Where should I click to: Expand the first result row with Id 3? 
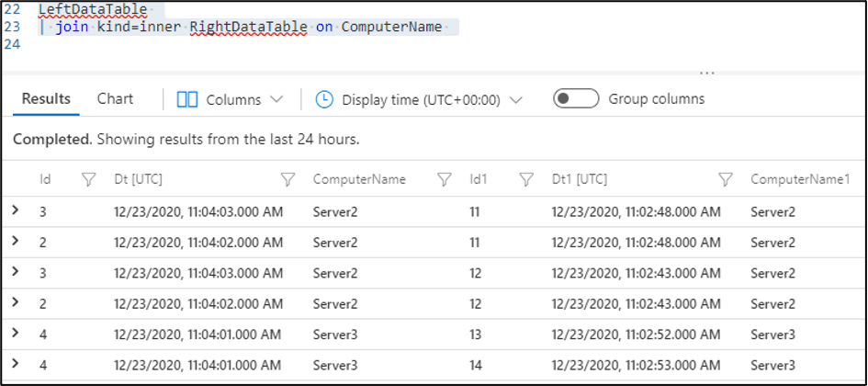click(x=16, y=211)
